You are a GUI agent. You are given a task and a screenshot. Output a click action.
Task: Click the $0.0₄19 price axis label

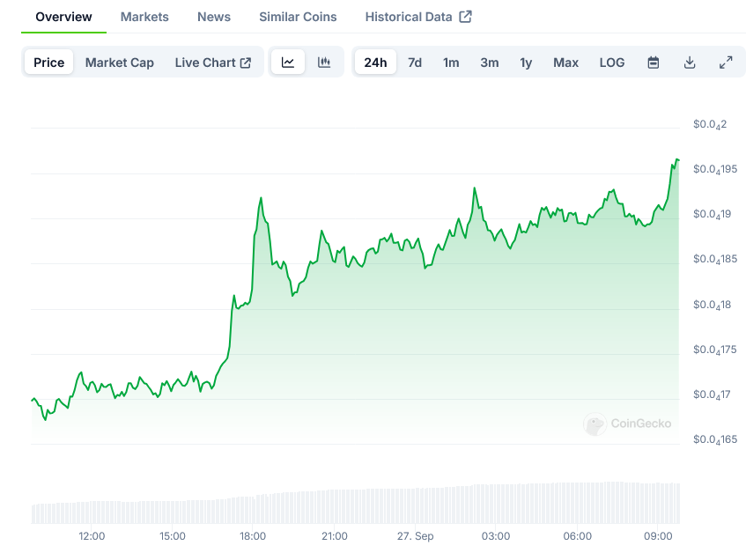click(x=712, y=215)
